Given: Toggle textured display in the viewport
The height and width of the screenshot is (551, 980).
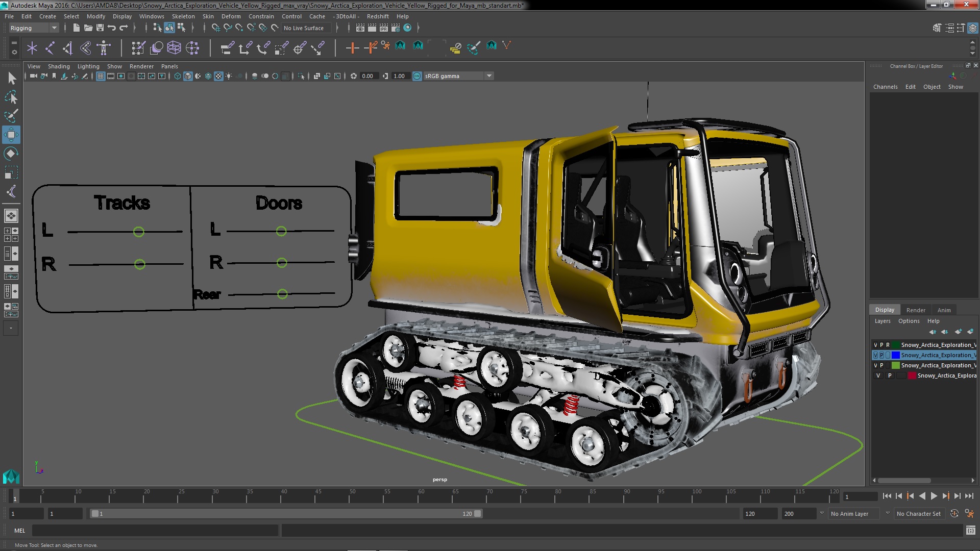Looking at the screenshot, I should click(218, 76).
